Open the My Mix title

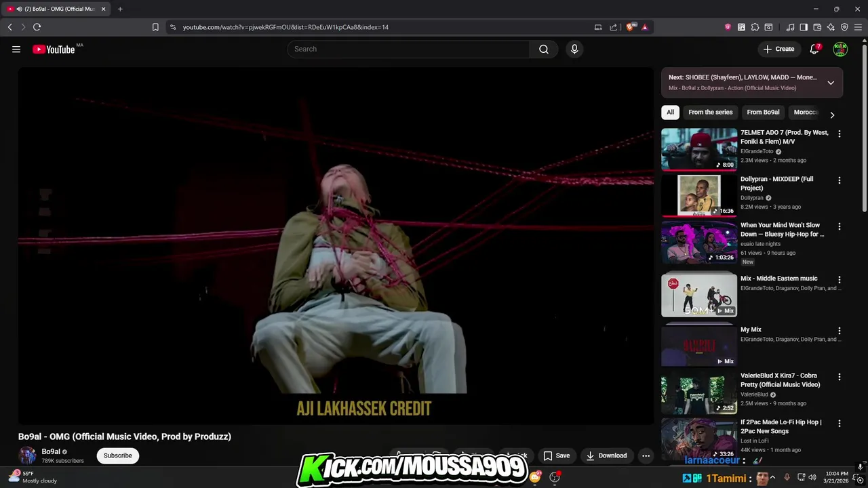click(x=751, y=329)
